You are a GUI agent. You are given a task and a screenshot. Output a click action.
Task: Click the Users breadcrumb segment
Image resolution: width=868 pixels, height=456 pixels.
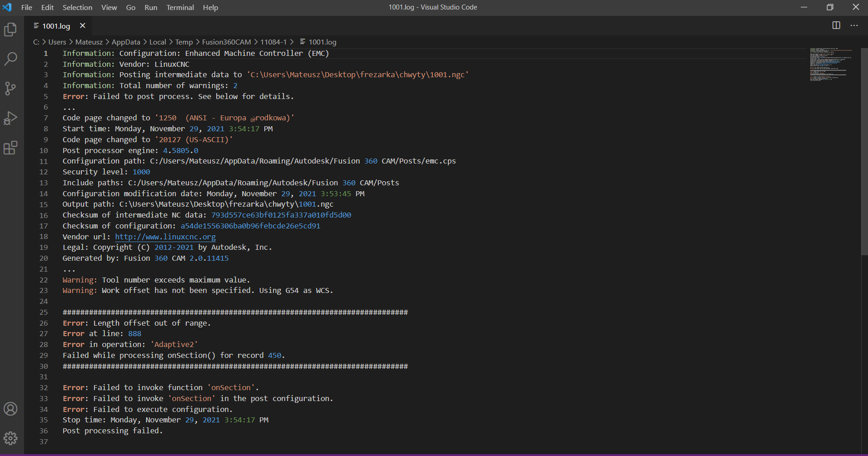click(x=57, y=42)
